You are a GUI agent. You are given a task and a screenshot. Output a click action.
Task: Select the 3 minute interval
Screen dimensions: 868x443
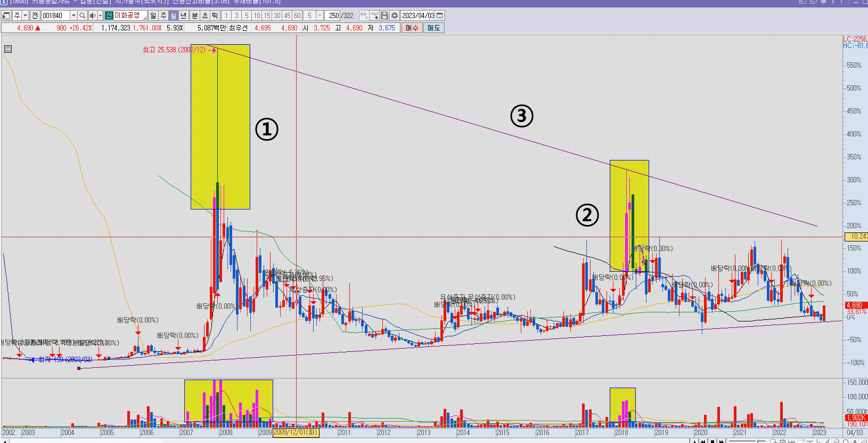point(236,15)
